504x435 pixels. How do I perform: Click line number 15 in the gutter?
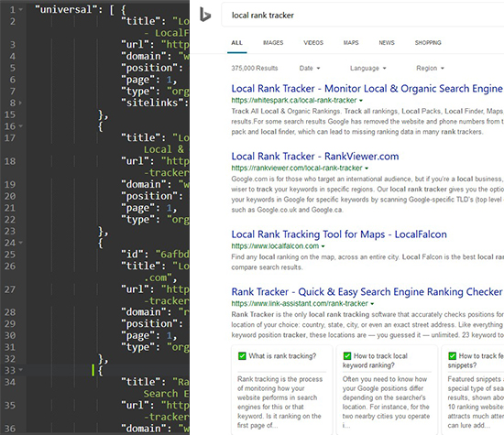(x=10, y=114)
